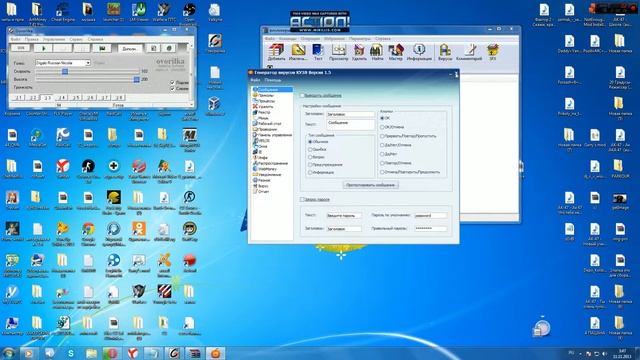Select the Информация message type radio
The height and width of the screenshot is (360, 640).
pos(310,173)
